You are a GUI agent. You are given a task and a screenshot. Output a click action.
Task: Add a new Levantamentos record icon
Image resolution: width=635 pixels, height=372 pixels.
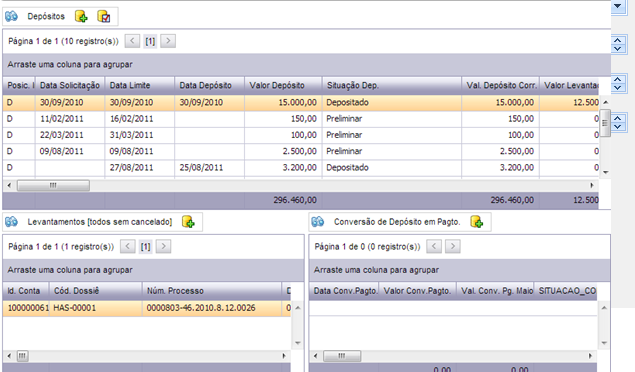(188, 221)
